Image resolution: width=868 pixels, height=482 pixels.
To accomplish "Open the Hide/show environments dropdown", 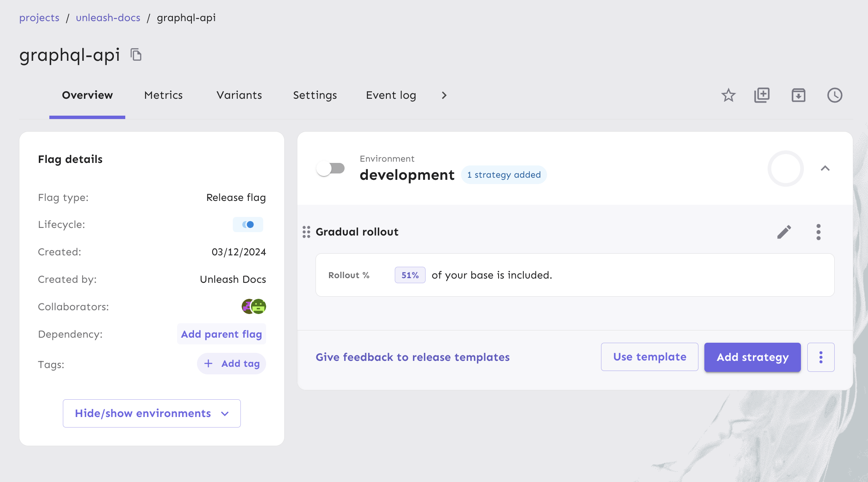I will point(151,413).
